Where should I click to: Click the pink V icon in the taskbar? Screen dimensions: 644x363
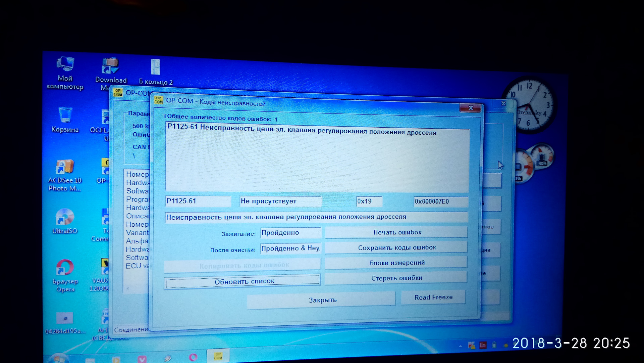pyautogui.click(x=142, y=359)
